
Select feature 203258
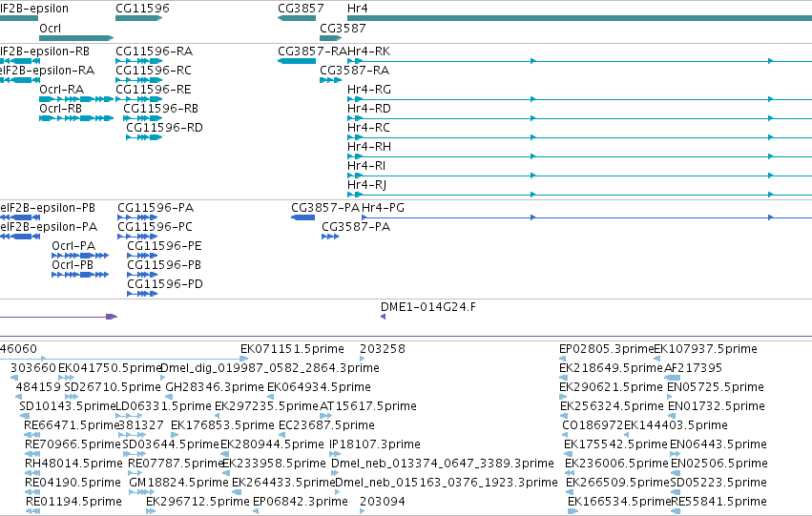coord(383,349)
